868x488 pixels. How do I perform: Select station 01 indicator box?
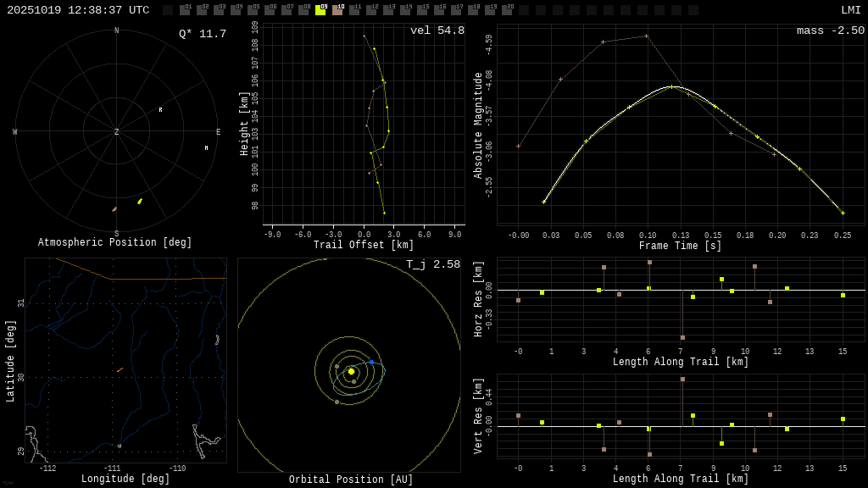pyautogui.click(x=185, y=10)
